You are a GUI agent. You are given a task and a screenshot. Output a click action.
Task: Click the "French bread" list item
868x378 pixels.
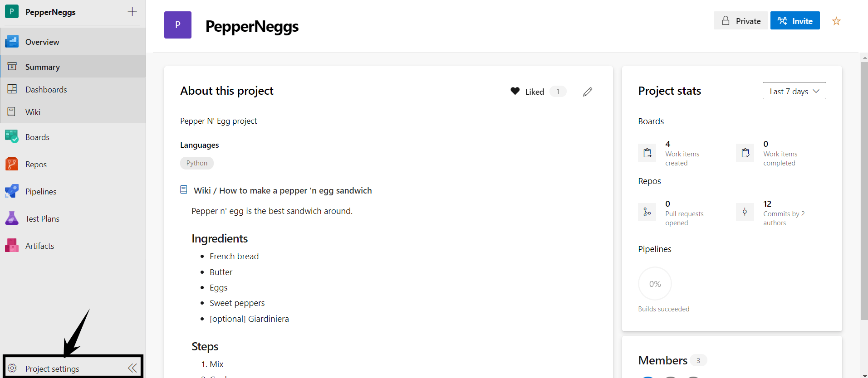tap(234, 257)
